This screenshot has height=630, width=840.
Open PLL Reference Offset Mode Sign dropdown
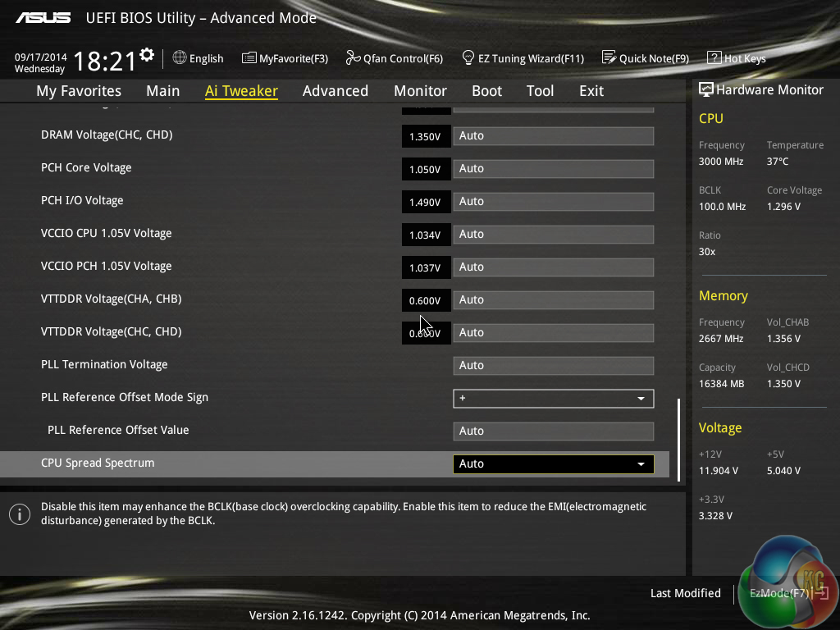tap(553, 399)
